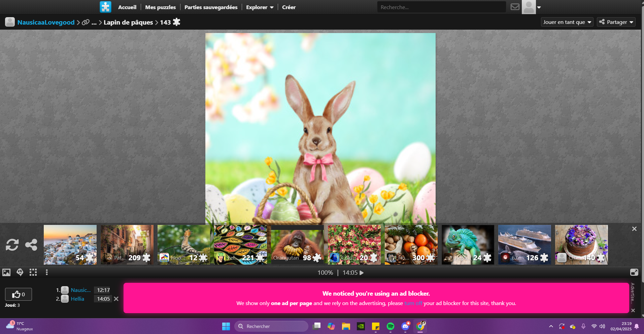This screenshot has height=334, width=644.
Task: Click the Hellia player link
Action: tap(77, 299)
